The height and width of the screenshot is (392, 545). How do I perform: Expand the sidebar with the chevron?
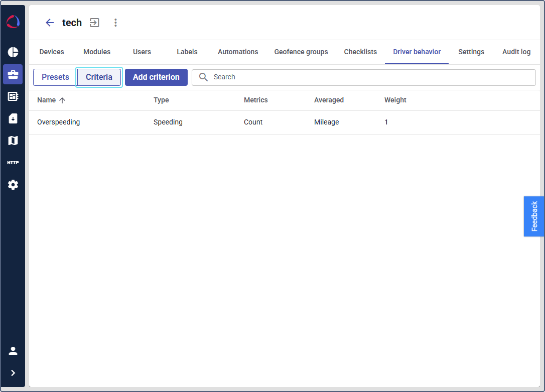pos(13,373)
